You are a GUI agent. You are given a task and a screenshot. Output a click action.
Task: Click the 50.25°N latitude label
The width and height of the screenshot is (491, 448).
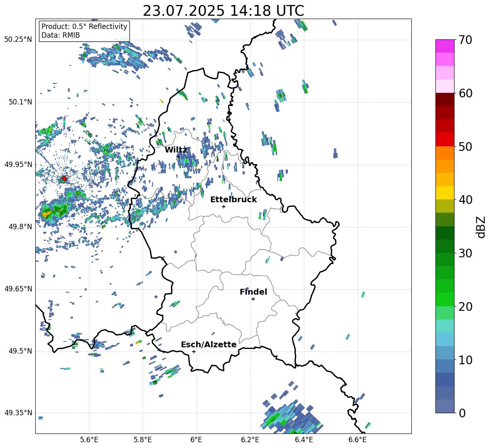point(18,40)
